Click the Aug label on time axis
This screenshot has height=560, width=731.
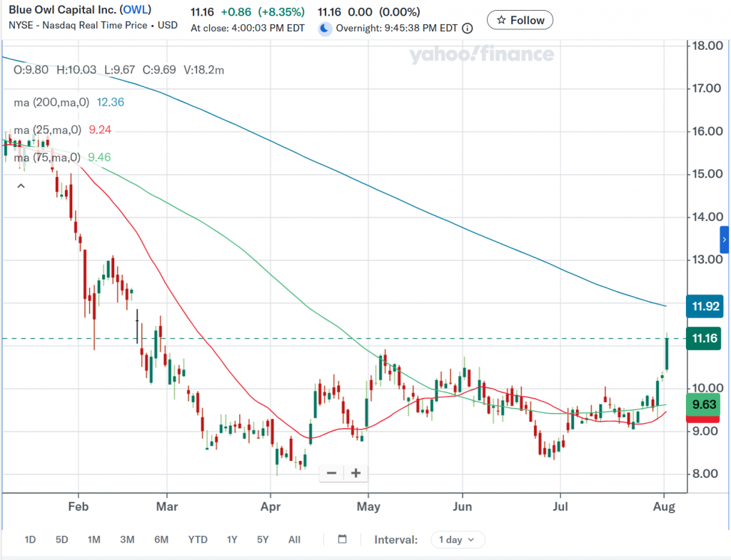pyautogui.click(x=664, y=506)
